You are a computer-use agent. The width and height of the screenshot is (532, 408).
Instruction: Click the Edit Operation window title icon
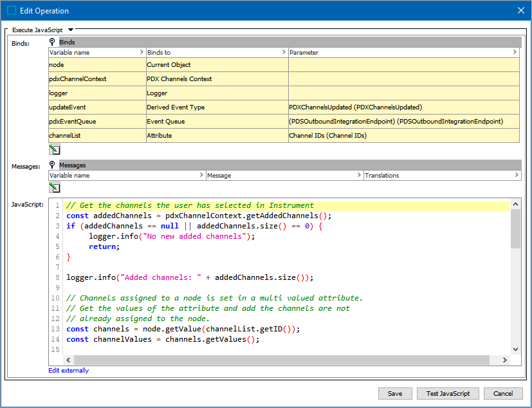pyautogui.click(x=12, y=10)
